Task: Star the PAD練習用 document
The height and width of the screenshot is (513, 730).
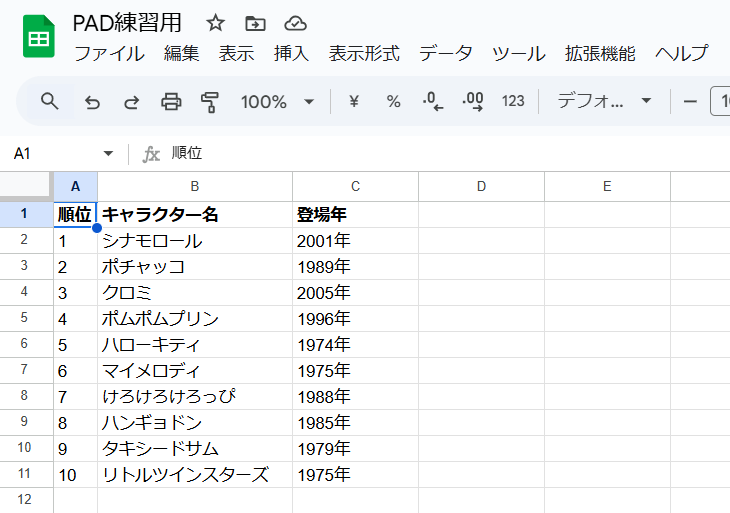Action: point(215,23)
